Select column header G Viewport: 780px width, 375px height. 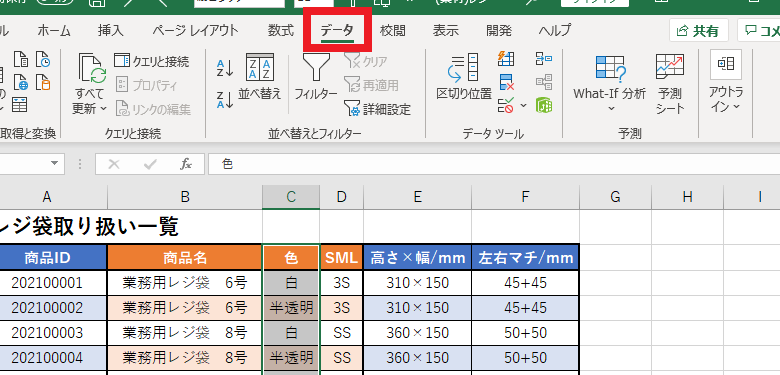pos(615,197)
